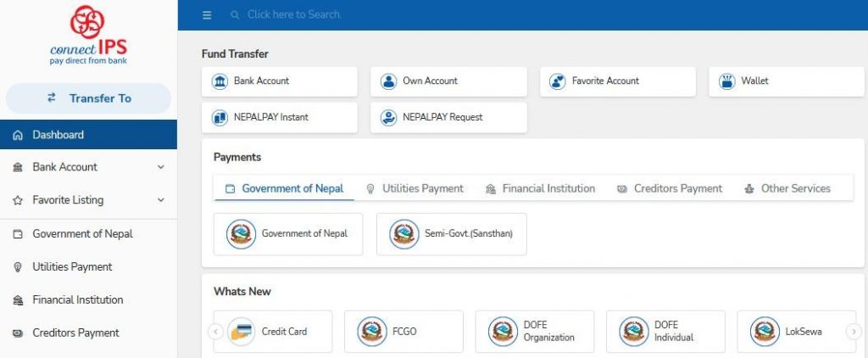Open Utilities Payment in the sidebar
This screenshot has height=358, width=868.
pyautogui.click(x=88, y=266)
